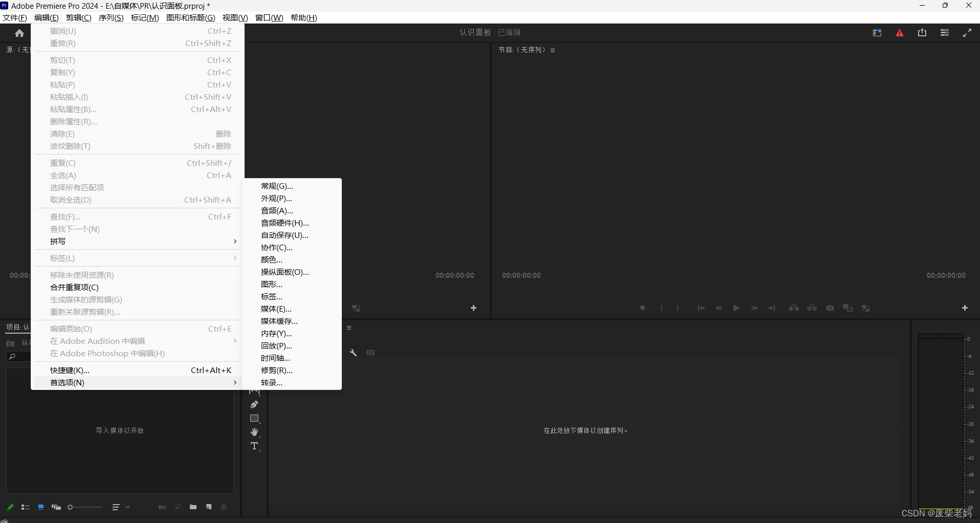Select the Type tool
Viewport: 980px width, 523px height.
pyautogui.click(x=254, y=446)
